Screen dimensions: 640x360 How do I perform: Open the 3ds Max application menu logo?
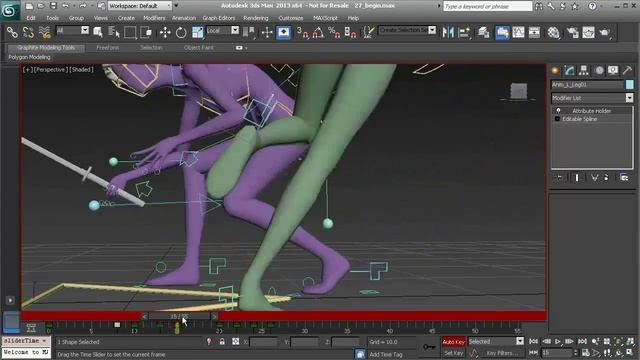tap(9, 10)
